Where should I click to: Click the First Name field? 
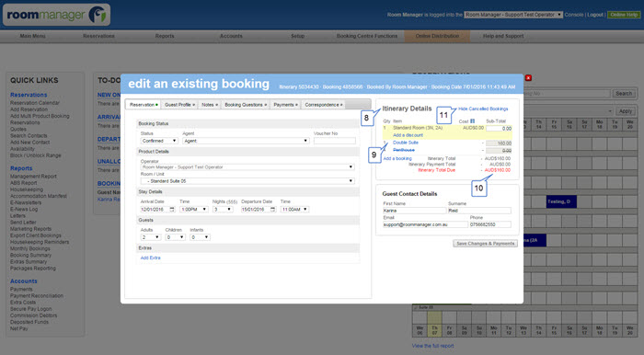pos(414,211)
